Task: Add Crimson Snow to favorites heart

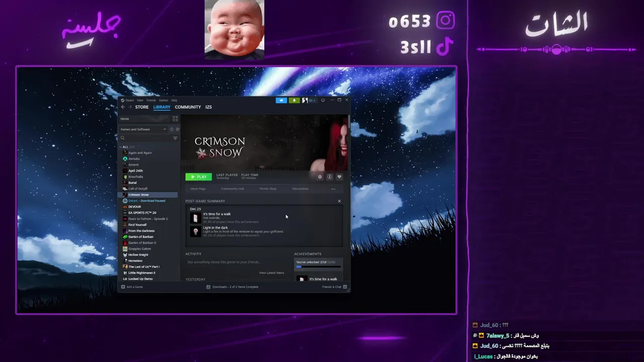Action: tap(339, 177)
